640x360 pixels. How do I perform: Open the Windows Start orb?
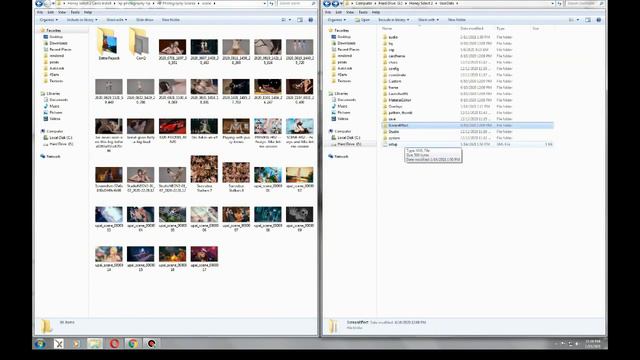pos(40,344)
